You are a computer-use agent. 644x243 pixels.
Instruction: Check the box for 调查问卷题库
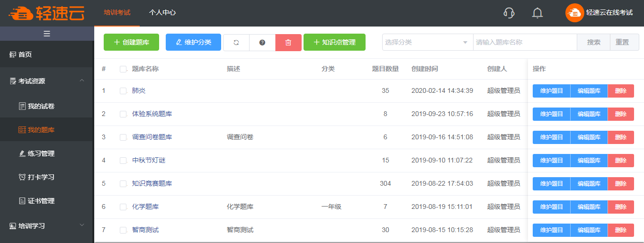point(123,137)
